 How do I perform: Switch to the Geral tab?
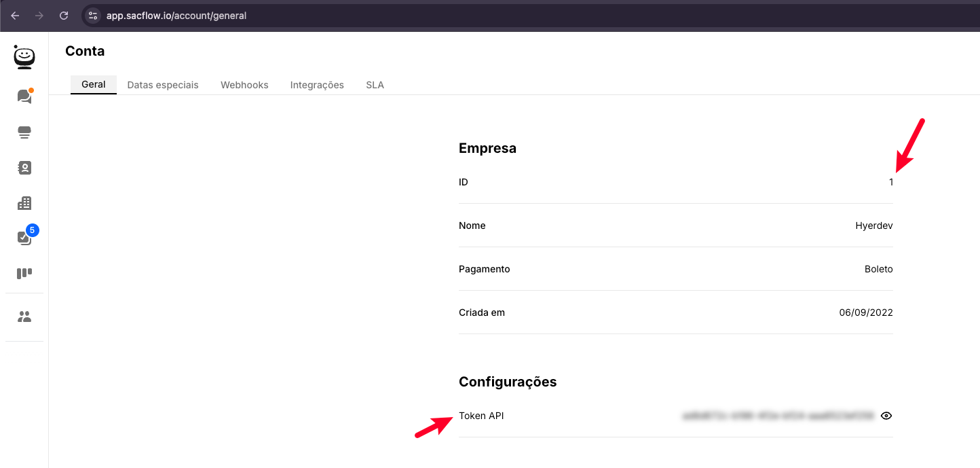pyautogui.click(x=94, y=85)
